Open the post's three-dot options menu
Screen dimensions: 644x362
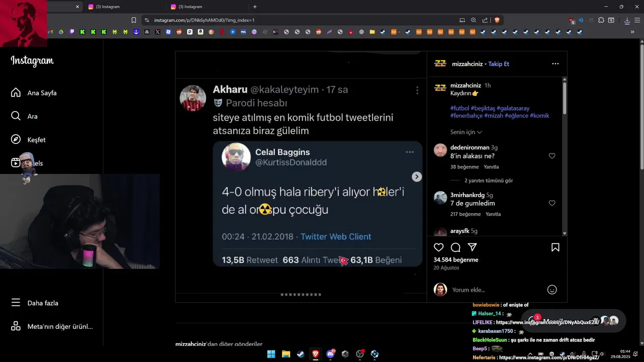point(555,64)
